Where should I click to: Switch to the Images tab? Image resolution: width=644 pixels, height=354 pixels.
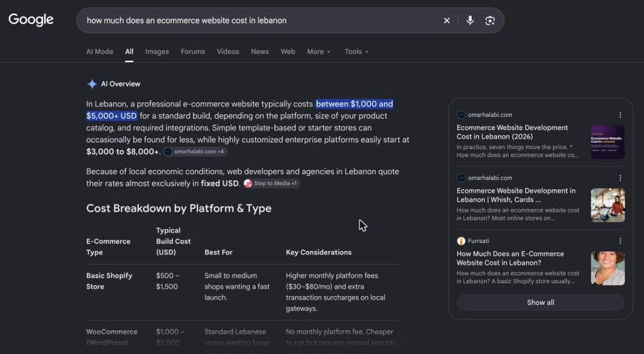coord(157,51)
